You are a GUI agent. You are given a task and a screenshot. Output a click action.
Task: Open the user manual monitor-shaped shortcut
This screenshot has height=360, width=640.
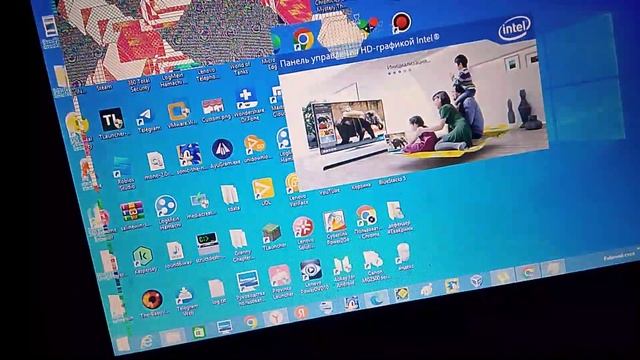tap(247, 282)
